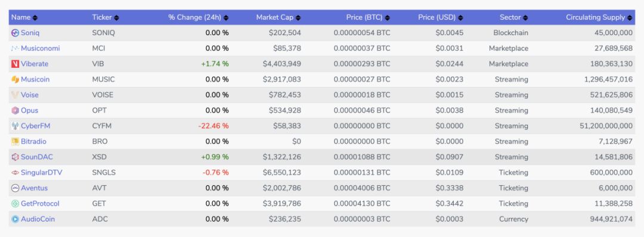This screenshot has width=644, height=237.
Task: Sort by Market Cap column arrows
Action: click(x=298, y=18)
